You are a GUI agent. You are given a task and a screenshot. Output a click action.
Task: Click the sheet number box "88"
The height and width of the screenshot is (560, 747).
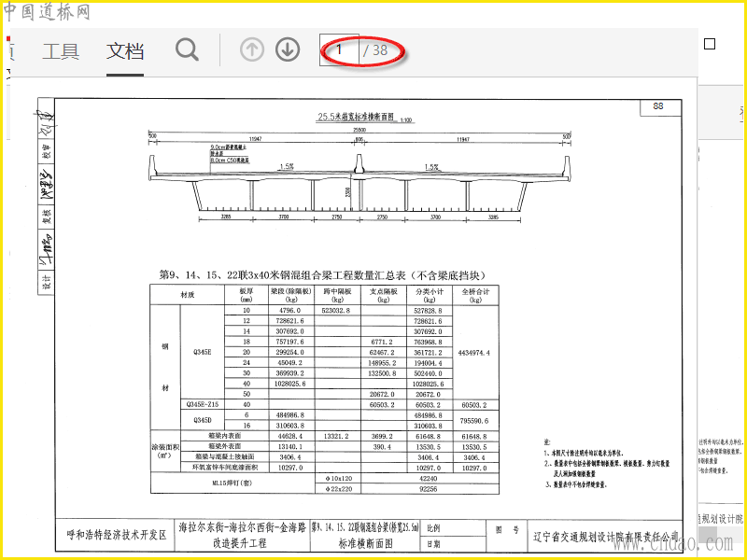click(660, 106)
